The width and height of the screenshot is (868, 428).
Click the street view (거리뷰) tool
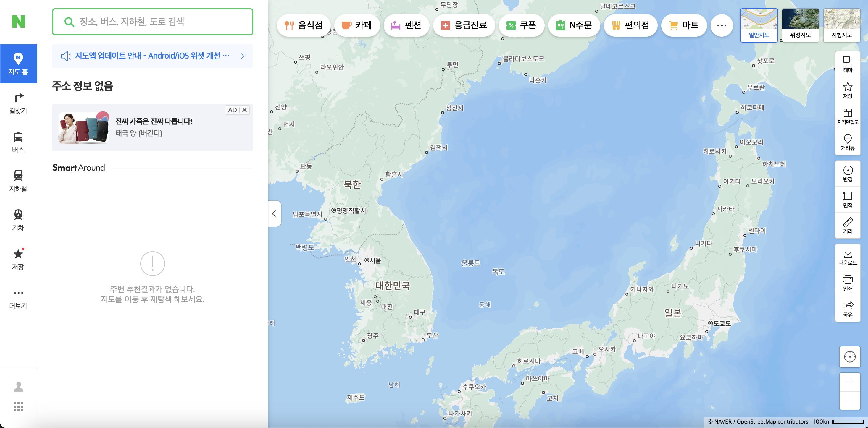[x=848, y=142]
